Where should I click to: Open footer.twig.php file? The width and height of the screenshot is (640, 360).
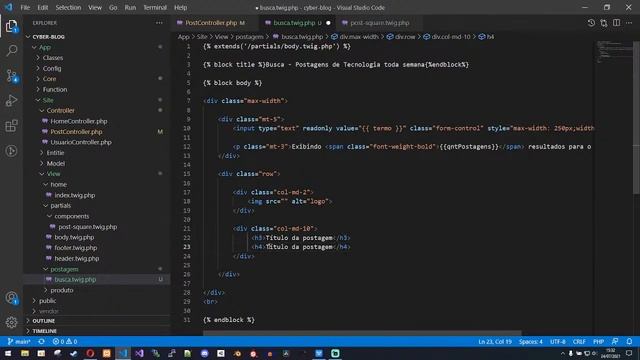pos(76,248)
